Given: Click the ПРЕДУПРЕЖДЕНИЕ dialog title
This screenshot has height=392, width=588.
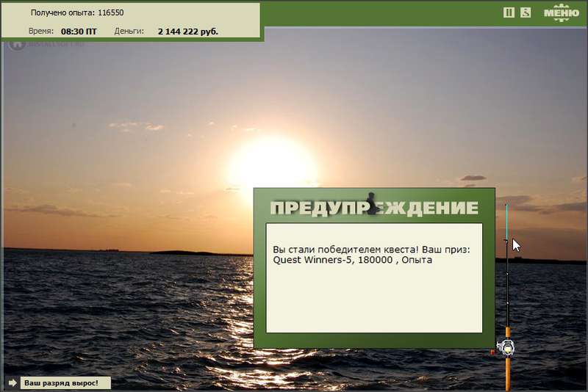Looking at the screenshot, I should tap(374, 208).
